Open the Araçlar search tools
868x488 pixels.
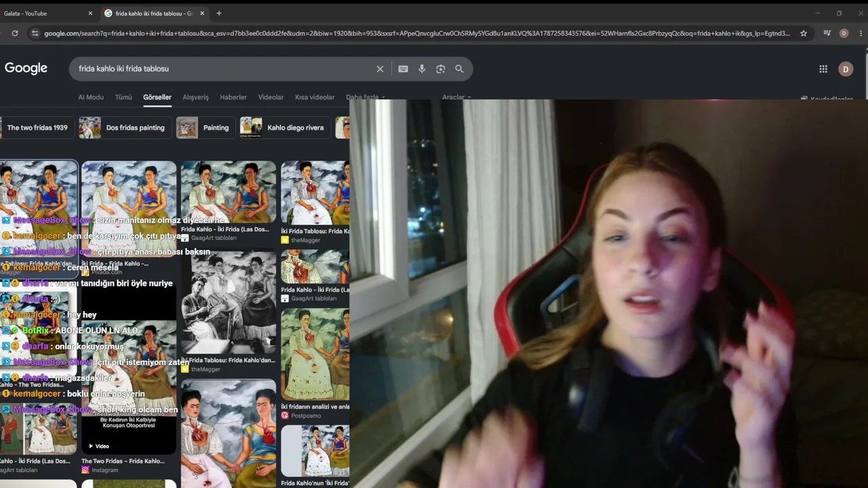(x=456, y=98)
